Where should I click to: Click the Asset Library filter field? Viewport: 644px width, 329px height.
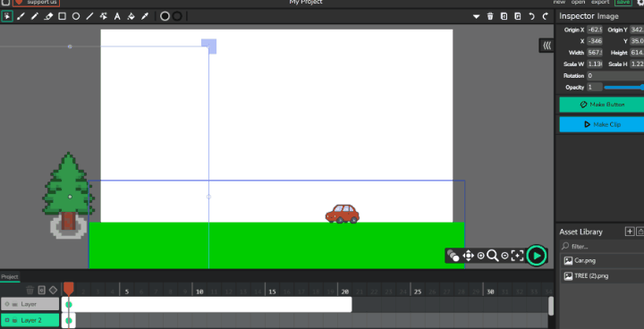click(x=602, y=247)
